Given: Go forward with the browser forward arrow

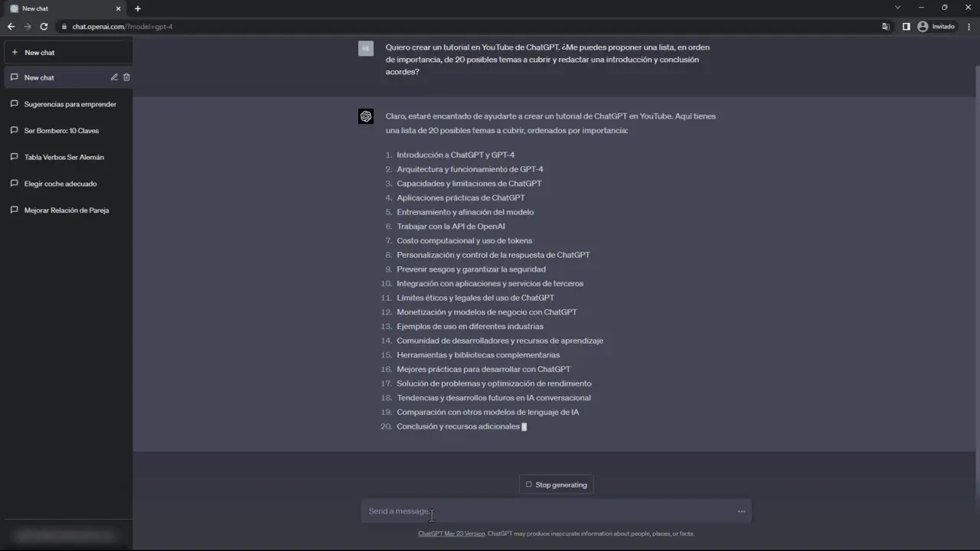Looking at the screenshot, I should pyautogui.click(x=28, y=26).
